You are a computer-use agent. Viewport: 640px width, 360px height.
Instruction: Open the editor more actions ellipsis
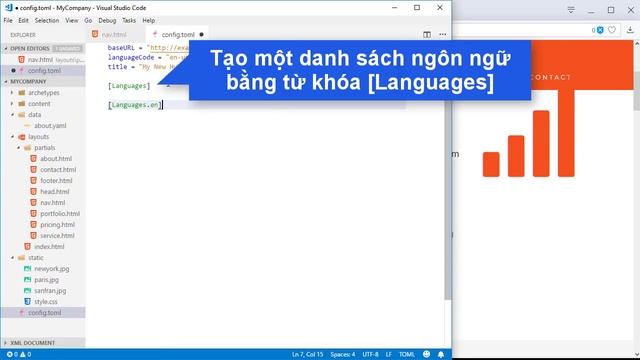coord(442,35)
